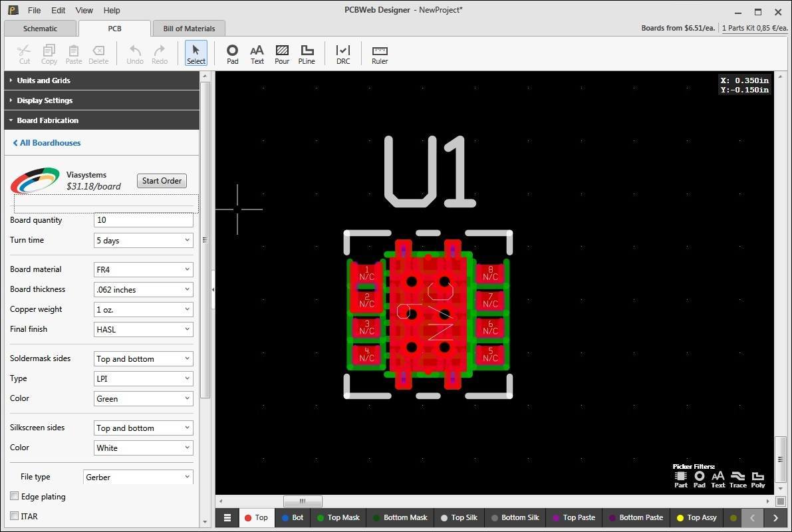Undo the last action
This screenshot has width=792, height=532.
135,54
